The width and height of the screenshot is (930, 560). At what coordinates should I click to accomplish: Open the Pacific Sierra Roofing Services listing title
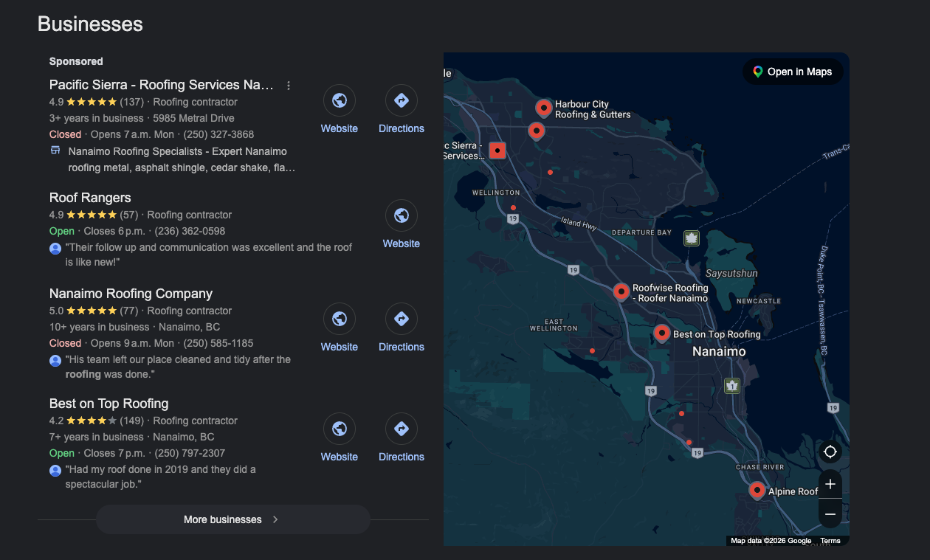pyautogui.click(x=162, y=85)
